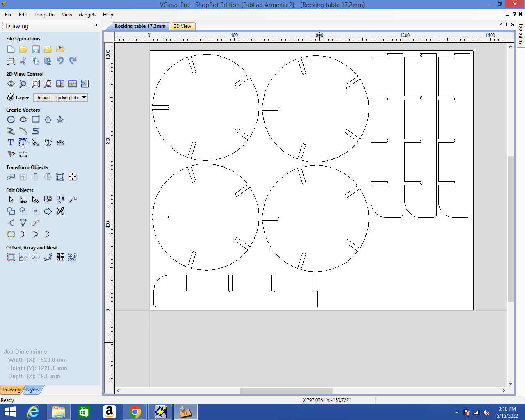The image size is (525, 420).
Task: Open the Set Size scale tool
Action: click(x=23, y=177)
